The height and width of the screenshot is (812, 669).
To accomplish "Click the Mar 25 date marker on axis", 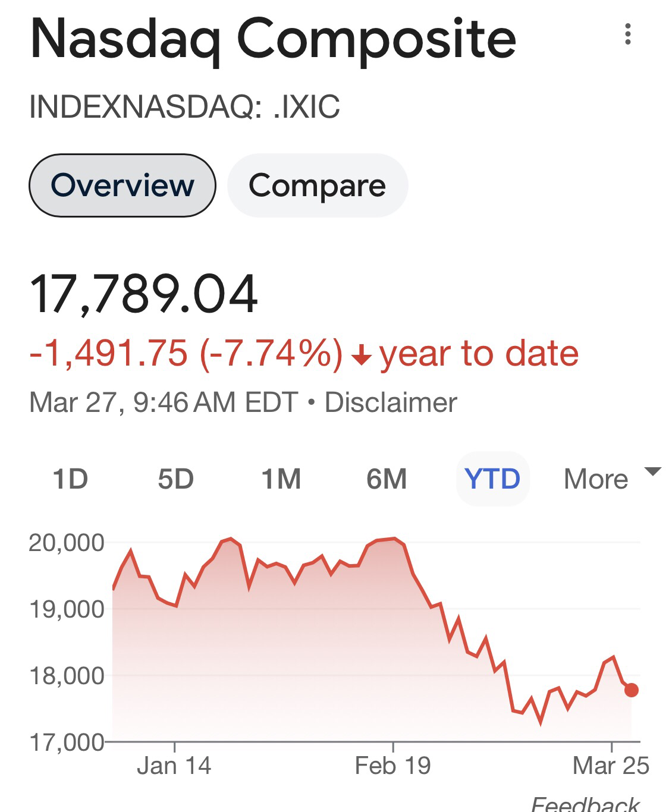I will [x=611, y=765].
